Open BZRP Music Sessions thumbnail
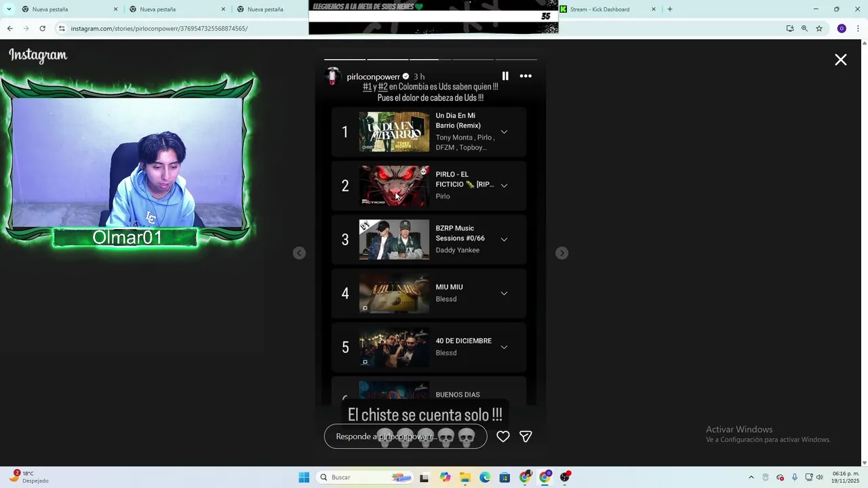This screenshot has width=868, height=488. (x=394, y=239)
